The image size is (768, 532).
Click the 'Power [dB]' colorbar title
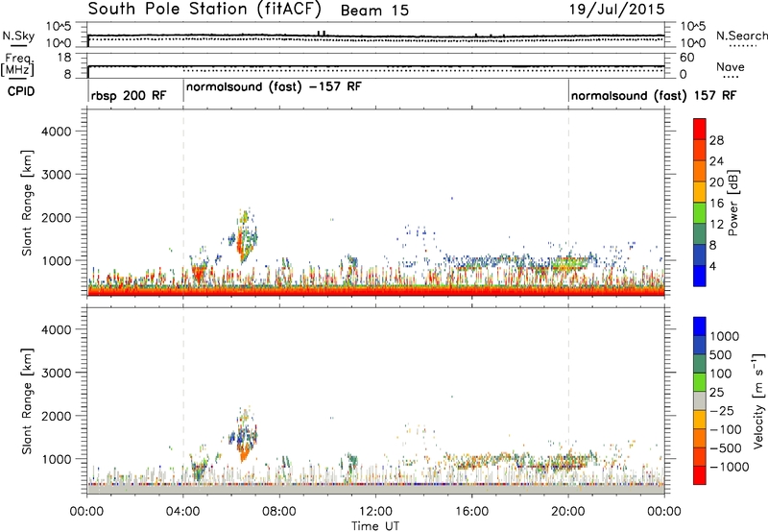pos(733,203)
